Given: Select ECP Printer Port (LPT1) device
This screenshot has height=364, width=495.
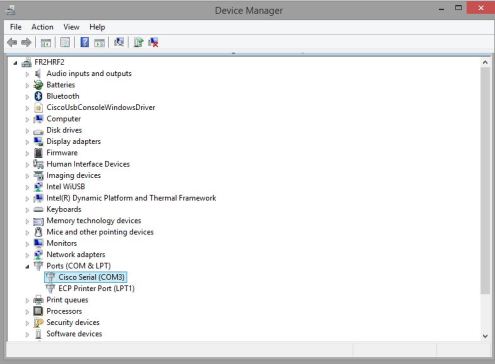Looking at the screenshot, I should click(x=96, y=288).
